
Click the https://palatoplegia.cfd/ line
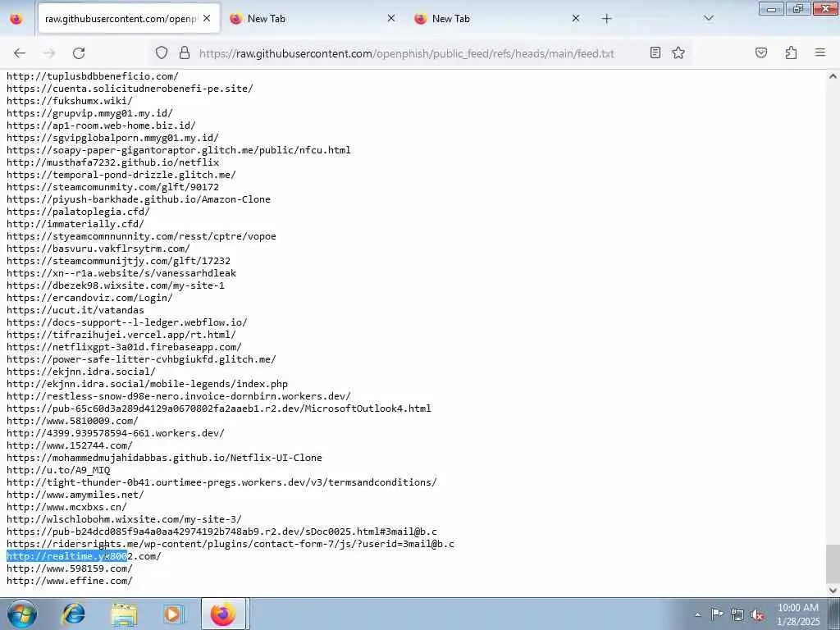pyautogui.click(x=78, y=212)
